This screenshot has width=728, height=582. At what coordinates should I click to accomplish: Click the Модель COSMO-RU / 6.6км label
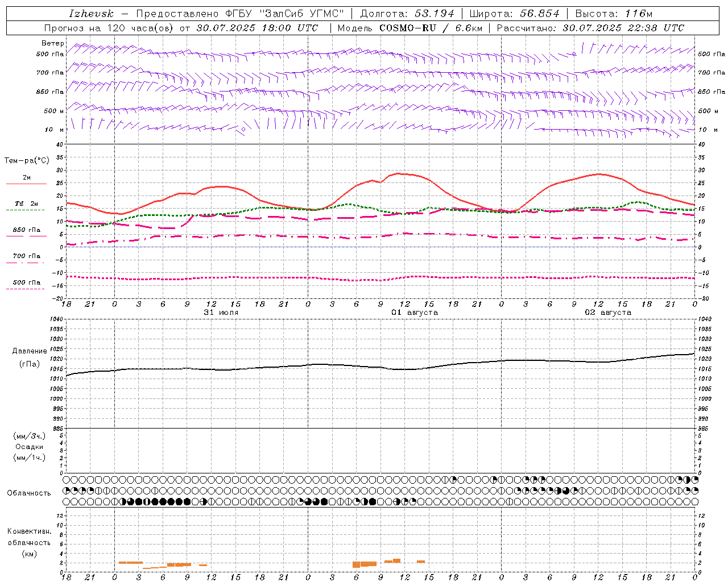409,28
